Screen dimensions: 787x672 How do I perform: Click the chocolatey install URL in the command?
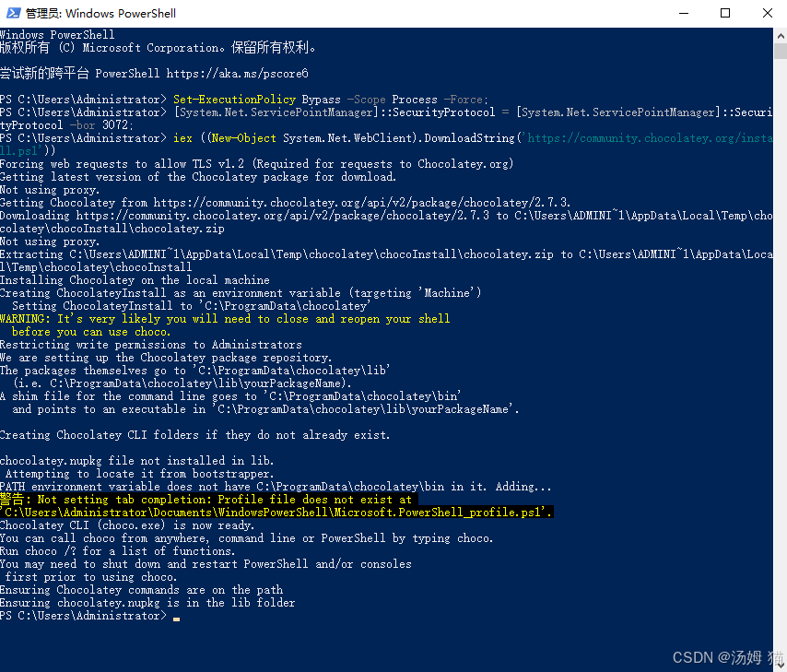[650, 138]
